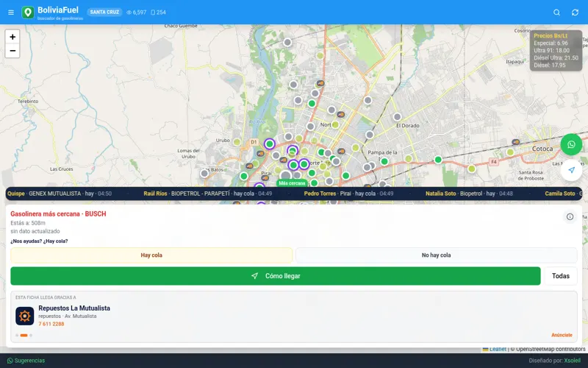The height and width of the screenshot is (368, 588).
Task: Select the yellow-green marker next to Urubo
Action: pos(237,142)
